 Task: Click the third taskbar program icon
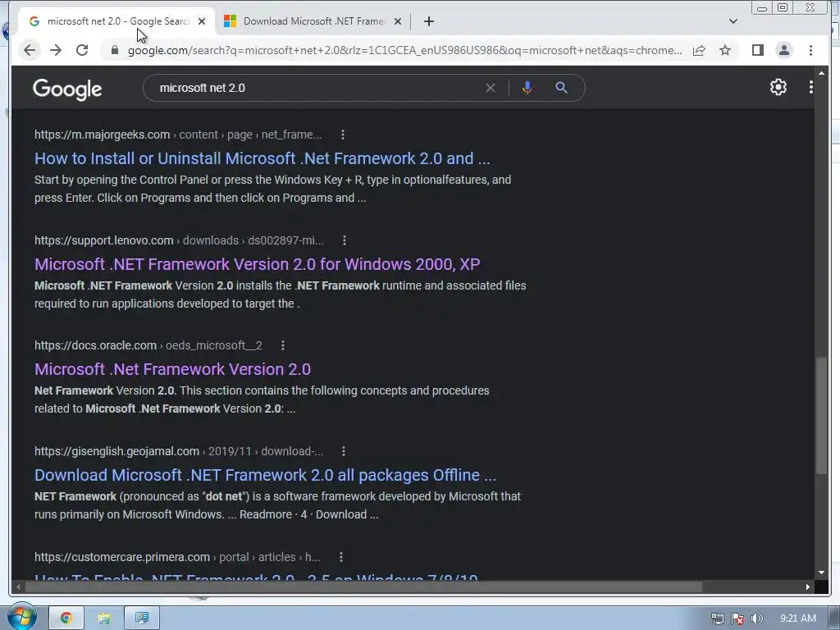pos(141,618)
